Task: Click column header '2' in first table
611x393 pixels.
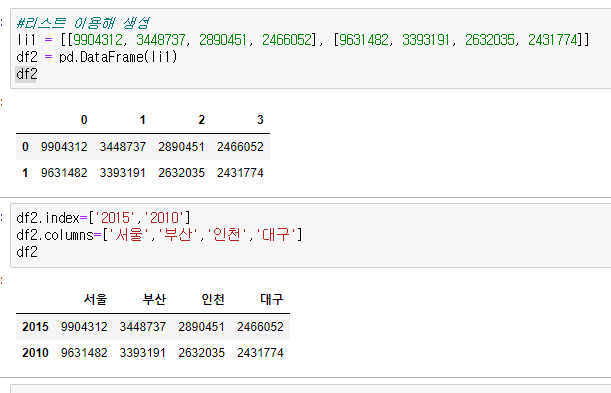Action: point(201,120)
